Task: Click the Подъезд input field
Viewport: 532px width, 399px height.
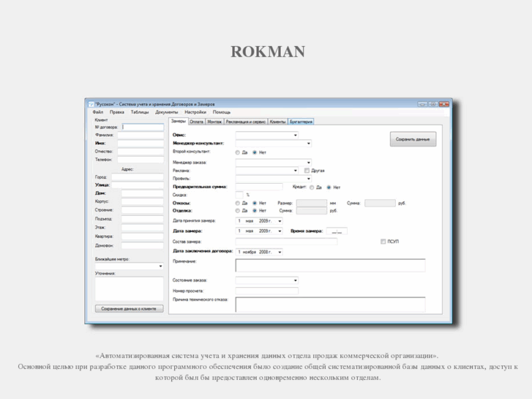Action: pyautogui.click(x=143, y=219)
